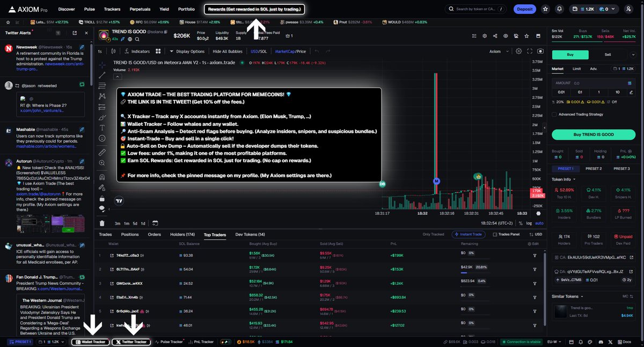Toggle the Instant Trade button

pos(467,234)
